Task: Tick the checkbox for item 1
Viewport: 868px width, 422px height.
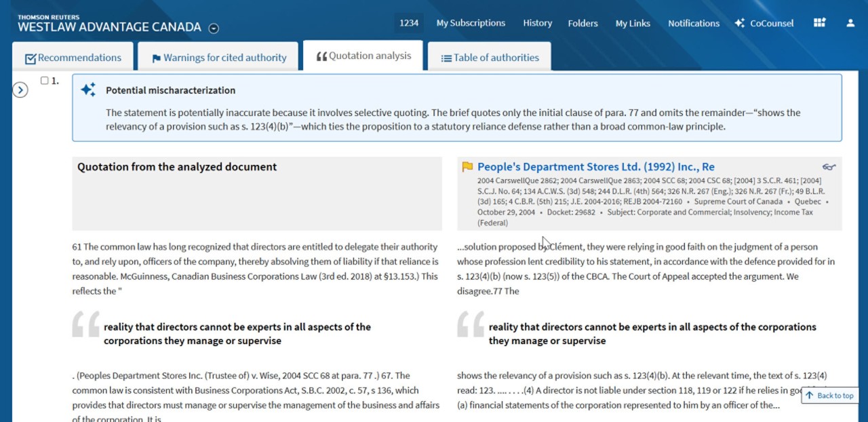Action: 45,81
